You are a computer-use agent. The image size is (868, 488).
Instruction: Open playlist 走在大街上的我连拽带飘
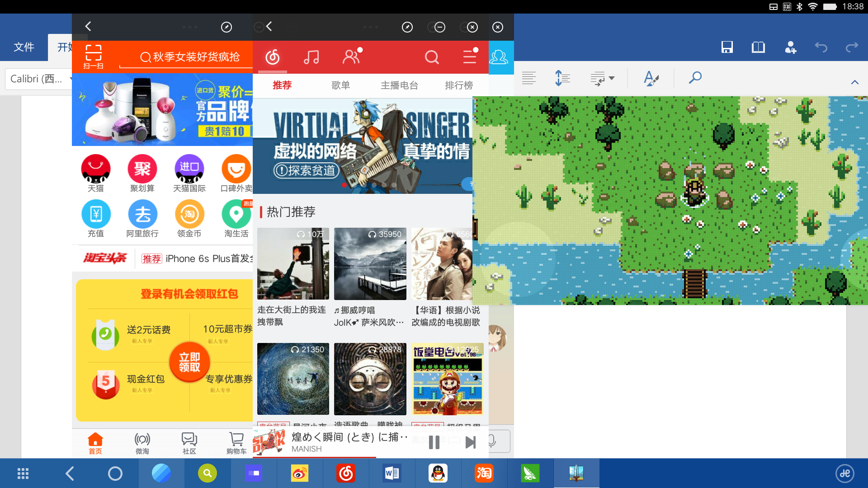pos(293,263)
